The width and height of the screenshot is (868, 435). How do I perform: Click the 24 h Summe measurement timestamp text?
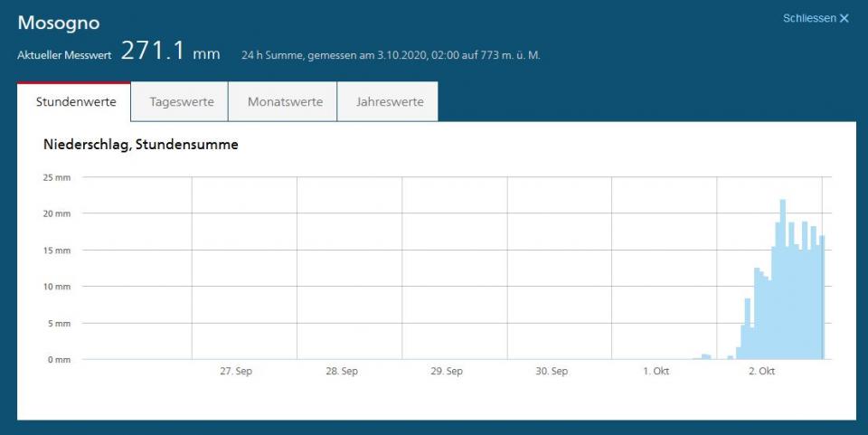391,55
